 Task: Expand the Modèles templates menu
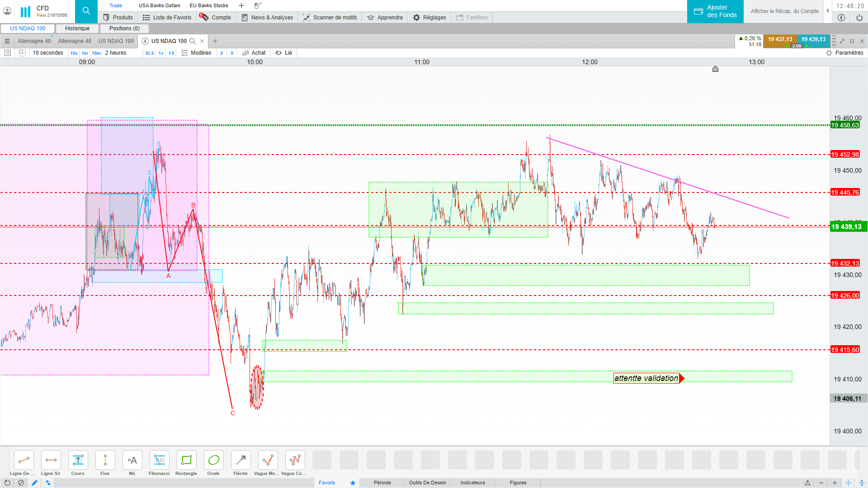[x=196, y=53]
